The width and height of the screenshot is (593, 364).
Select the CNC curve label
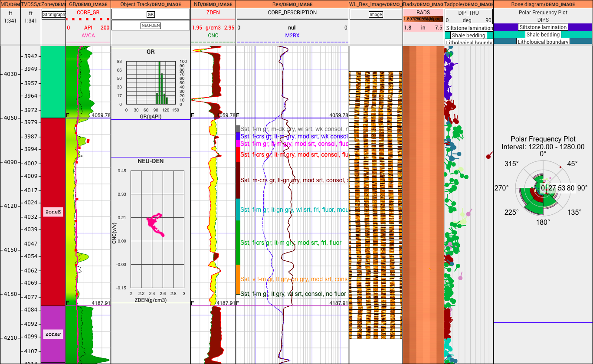tap(213, 35)
